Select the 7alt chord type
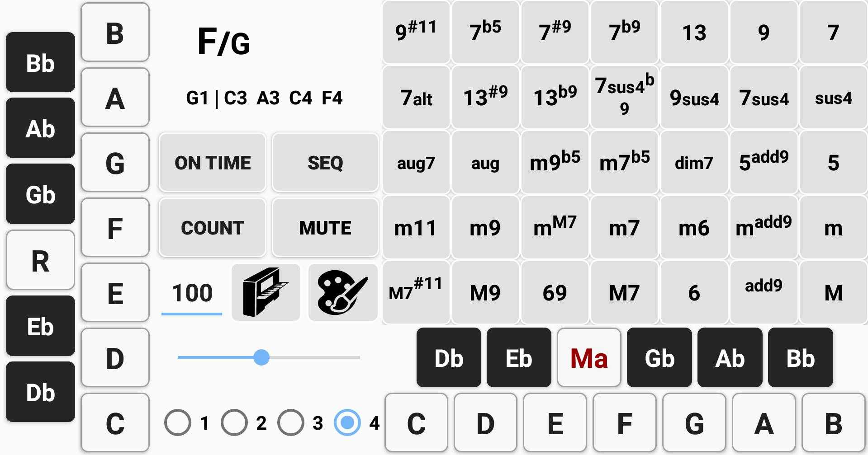Image resolution: width=868 pixels, height=455 pixels. 416,98
